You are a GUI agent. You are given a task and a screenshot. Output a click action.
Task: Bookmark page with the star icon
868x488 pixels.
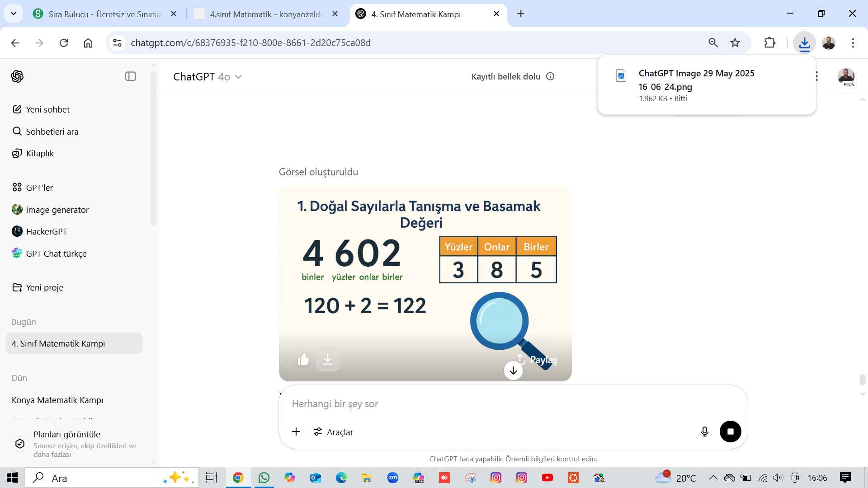pos(735,43)
